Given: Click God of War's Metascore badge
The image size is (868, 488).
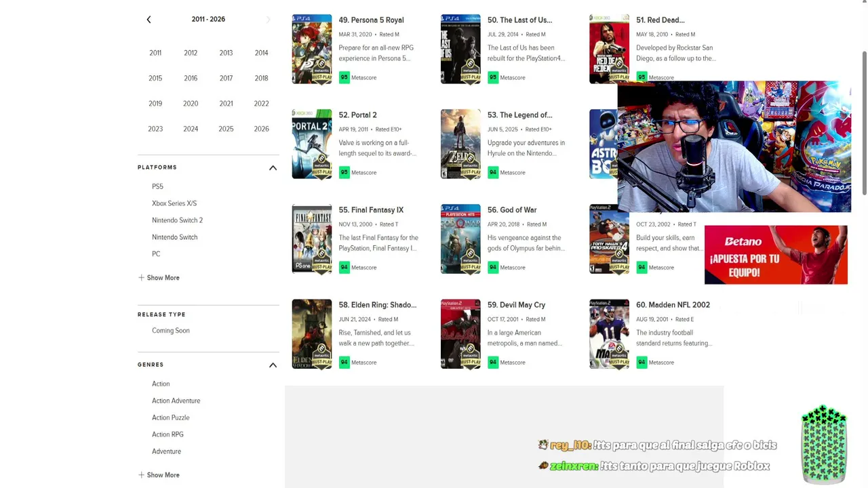Looking at the screenshot, I should [x=493, y=268].
